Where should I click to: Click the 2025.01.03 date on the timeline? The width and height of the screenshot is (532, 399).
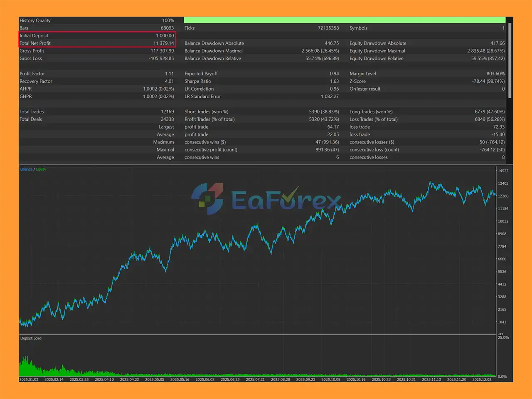[x=29, y=379]
